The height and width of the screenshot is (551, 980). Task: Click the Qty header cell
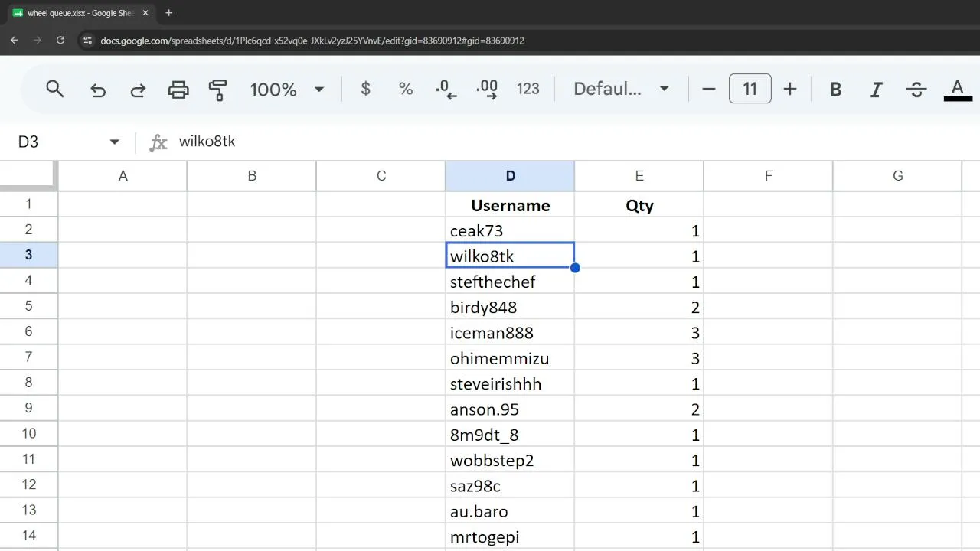[x=639, y=204]
